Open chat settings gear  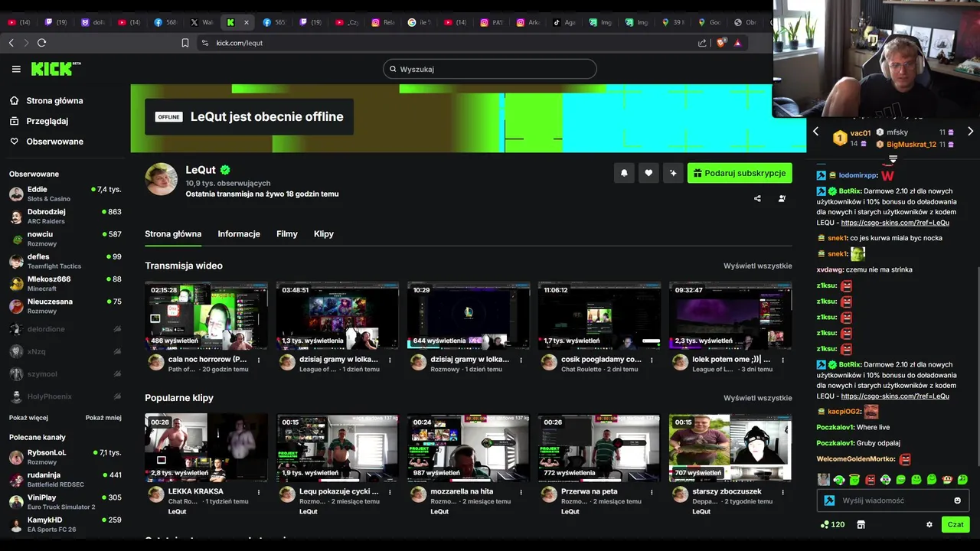point(929,524)
